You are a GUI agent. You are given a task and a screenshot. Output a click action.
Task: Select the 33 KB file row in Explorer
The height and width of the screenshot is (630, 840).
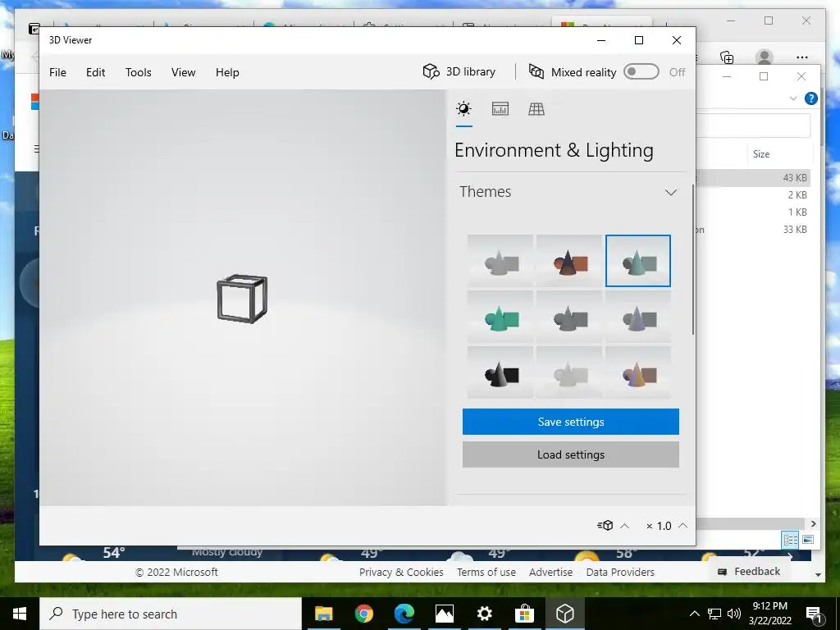[753, 230]
